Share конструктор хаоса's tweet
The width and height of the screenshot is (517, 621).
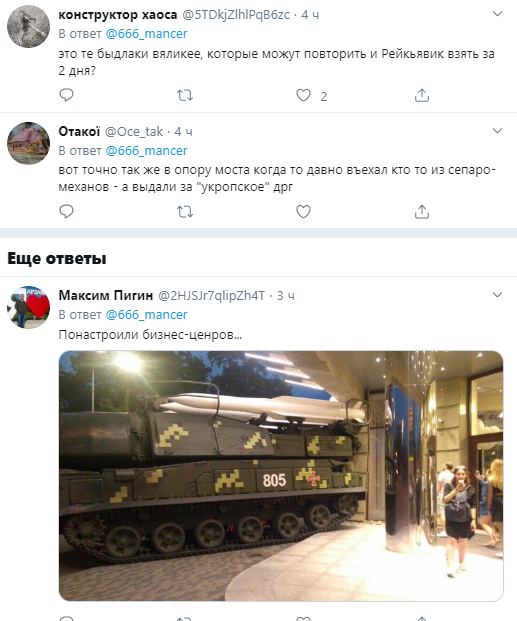422,95
